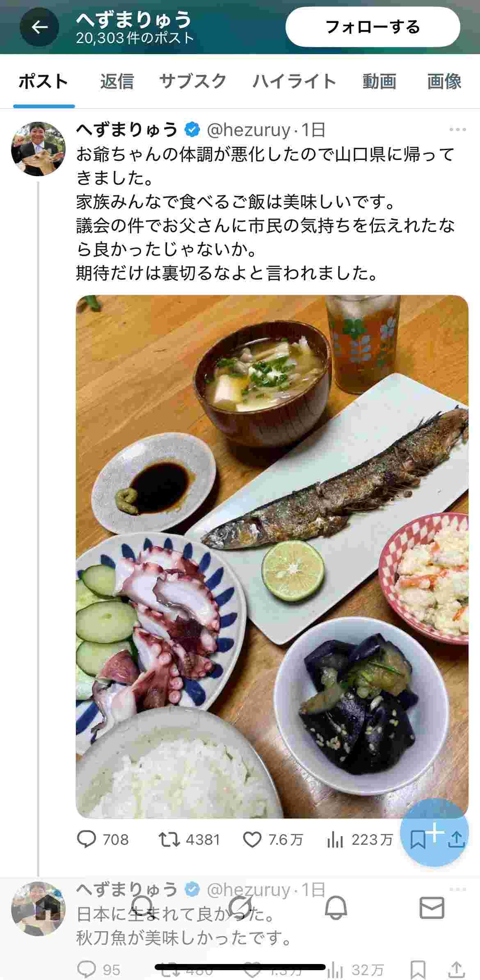This screenshot has height=980, width=480.
Task: View analytics showing 223万 views
Action: click(359, 839)
